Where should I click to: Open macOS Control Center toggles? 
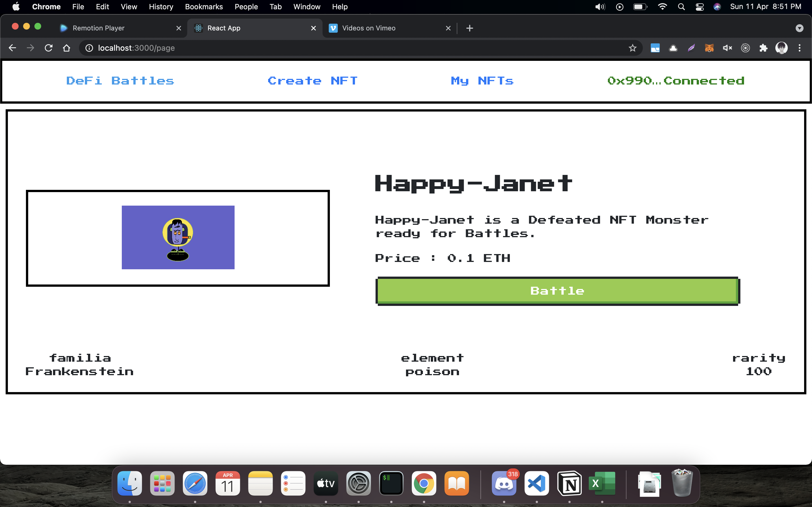pyautogui.click(x=700, y=7)
